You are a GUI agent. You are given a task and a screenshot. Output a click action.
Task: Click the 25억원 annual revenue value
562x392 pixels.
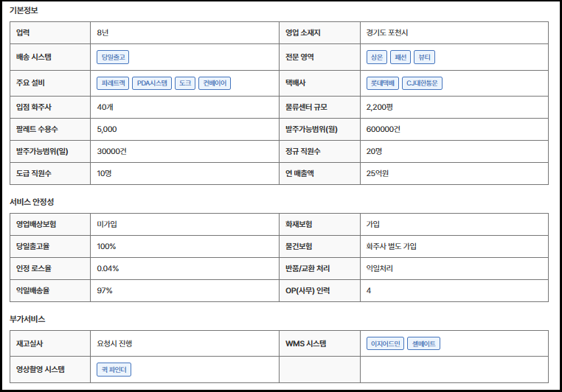point(378,173)
